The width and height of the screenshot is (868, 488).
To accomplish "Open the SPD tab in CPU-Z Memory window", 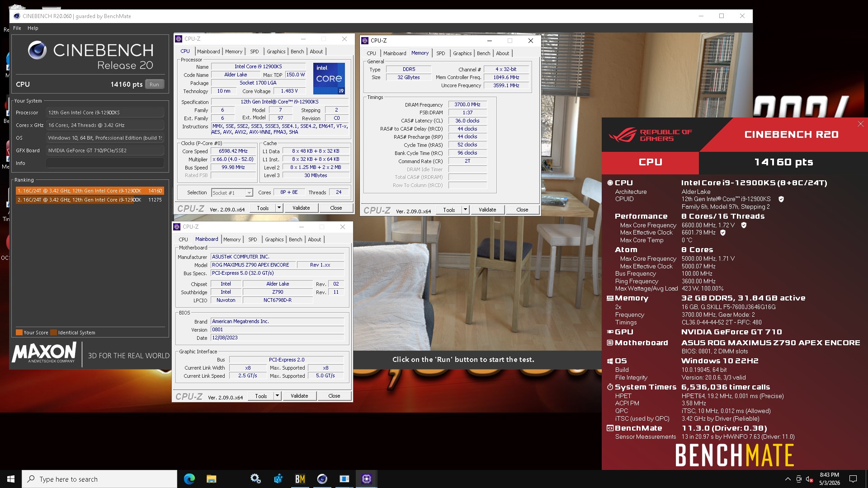I will click(440, 53).
